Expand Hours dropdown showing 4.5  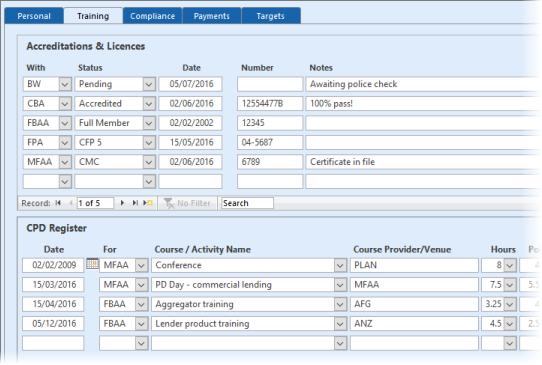click(510, 324)
